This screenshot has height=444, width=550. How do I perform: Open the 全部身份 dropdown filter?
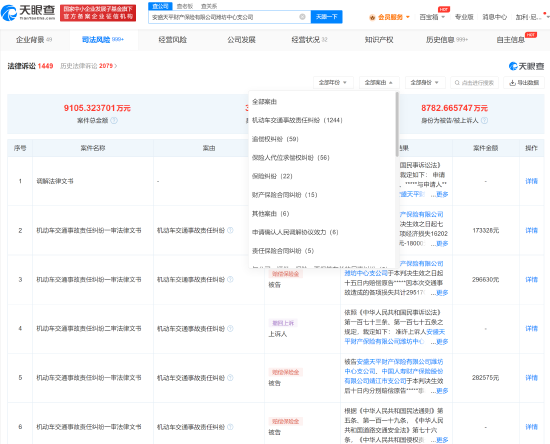[425, 82]
